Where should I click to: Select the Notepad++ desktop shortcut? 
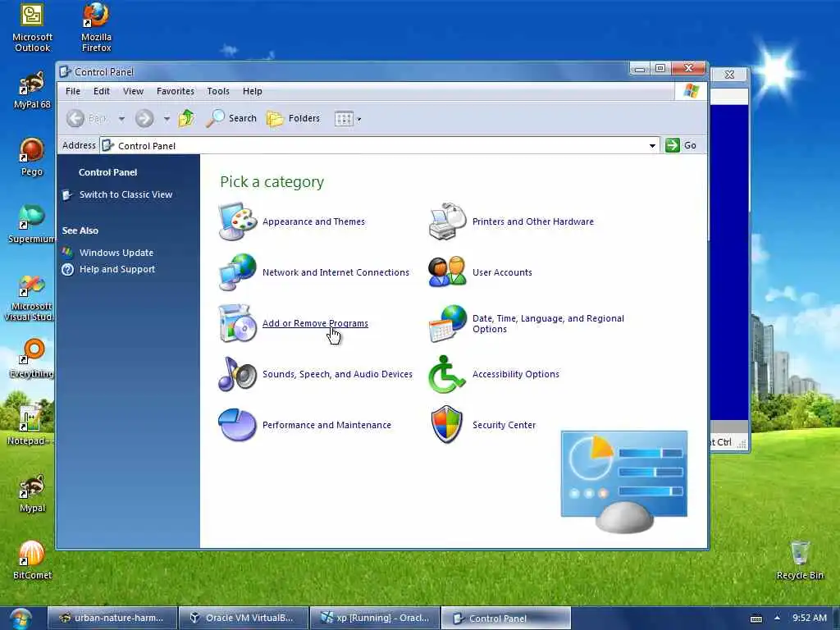(x=30, y=426)
